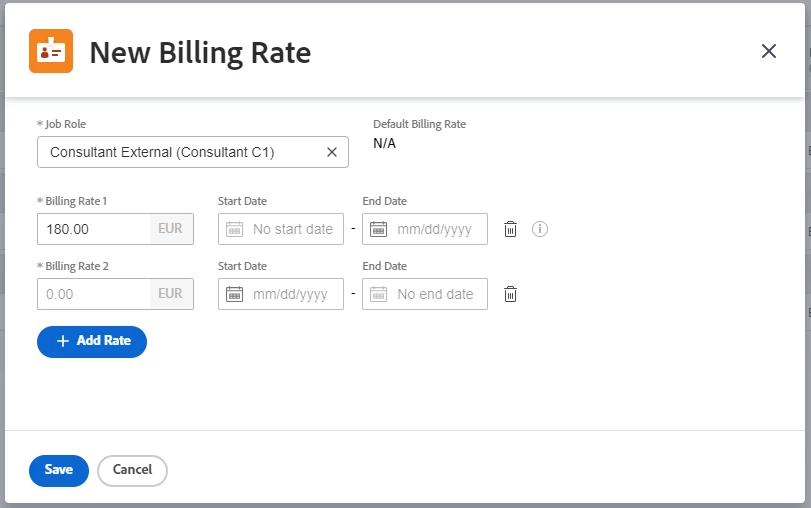Clear the Consultant External job role selection

coord(332,152)
